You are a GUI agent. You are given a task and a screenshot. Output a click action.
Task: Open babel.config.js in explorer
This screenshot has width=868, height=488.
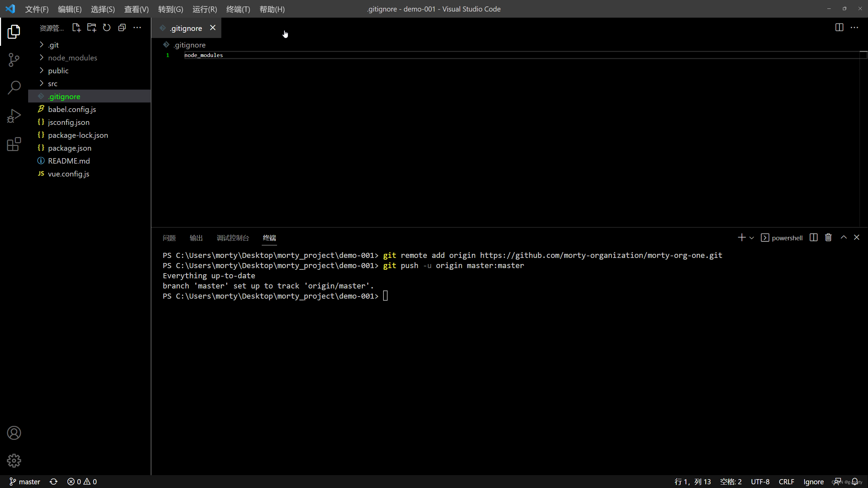[90, 109]
